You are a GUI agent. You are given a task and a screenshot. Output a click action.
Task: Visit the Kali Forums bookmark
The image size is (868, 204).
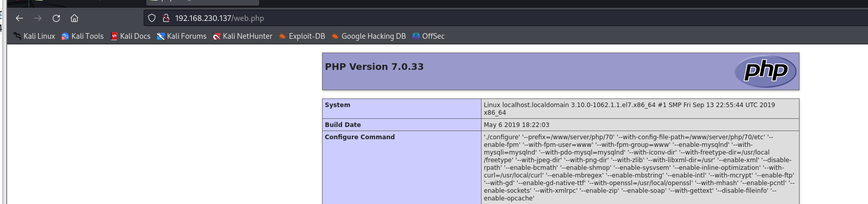181,36
